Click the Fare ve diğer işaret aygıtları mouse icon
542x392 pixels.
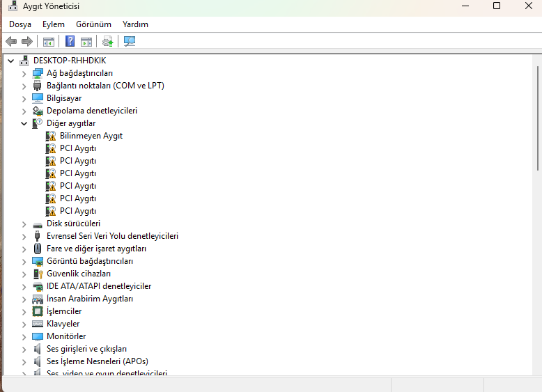coord(38,249)
